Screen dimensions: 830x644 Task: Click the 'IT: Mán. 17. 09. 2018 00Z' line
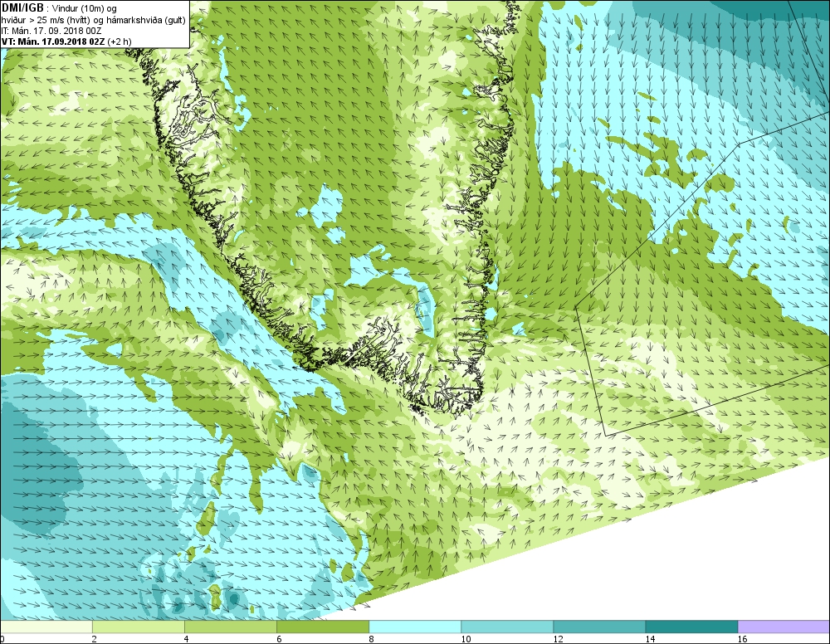click(51, 31)
